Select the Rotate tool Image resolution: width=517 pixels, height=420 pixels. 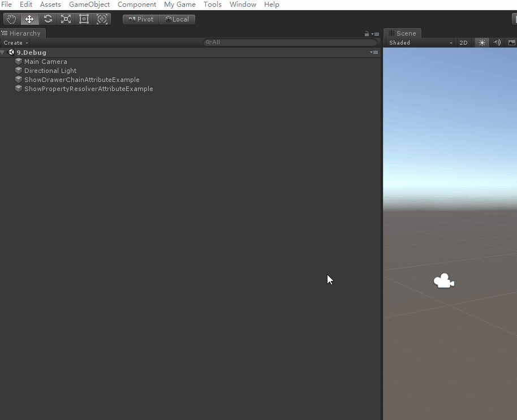point(48,19)
